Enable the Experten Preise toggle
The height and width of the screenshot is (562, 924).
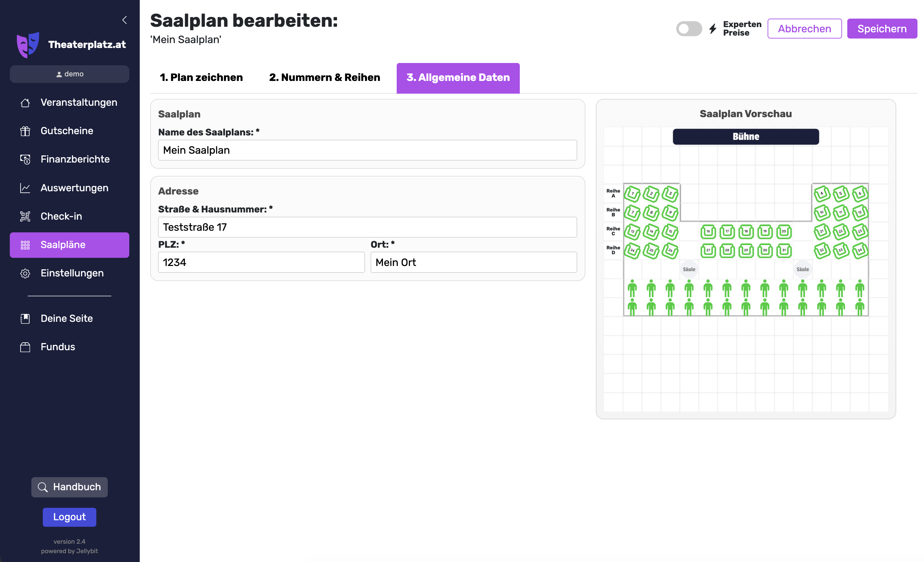click(x=689, y=29)
